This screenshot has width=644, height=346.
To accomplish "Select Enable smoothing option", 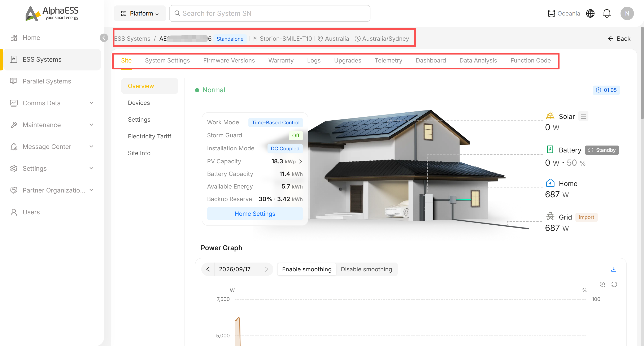I will [307, 269].
